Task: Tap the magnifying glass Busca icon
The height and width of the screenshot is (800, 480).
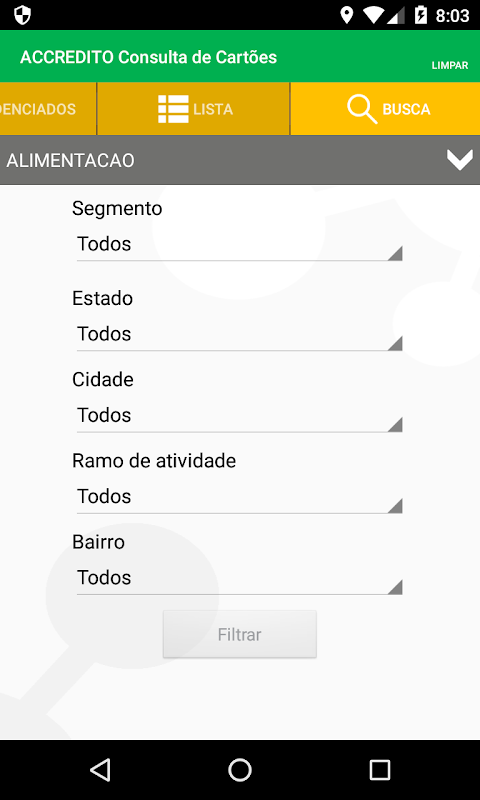Action: pos(362,109)
